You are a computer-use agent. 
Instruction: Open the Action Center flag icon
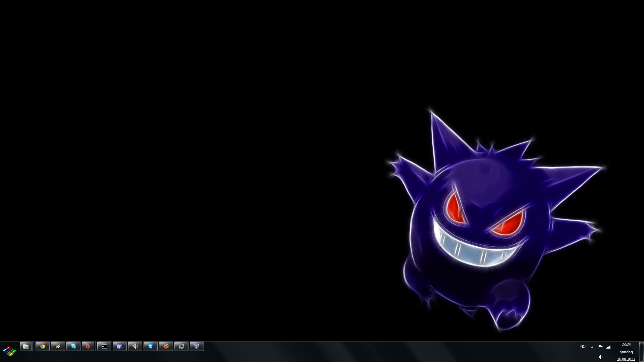click(x=600, y=347)
